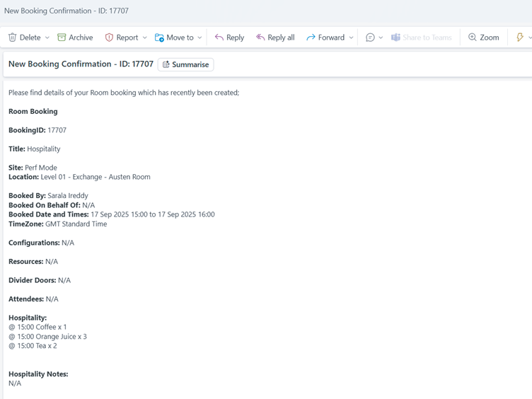Click the Summarise button
This screenshot has width=532, height=399.
185,64
